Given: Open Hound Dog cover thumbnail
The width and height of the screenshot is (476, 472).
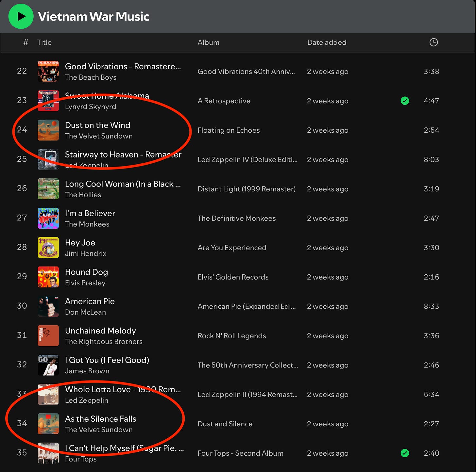Looking at the screenshot, I should pos(48,277).
